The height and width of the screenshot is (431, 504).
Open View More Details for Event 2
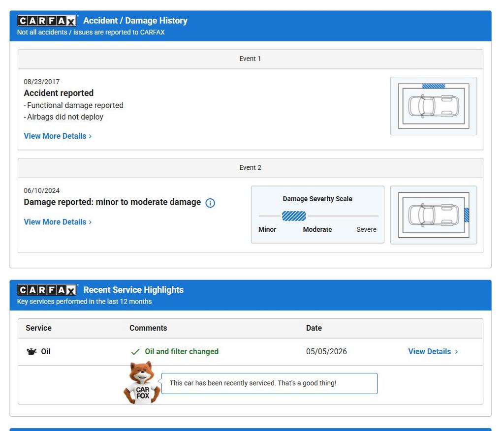click(x=58, y=222)
